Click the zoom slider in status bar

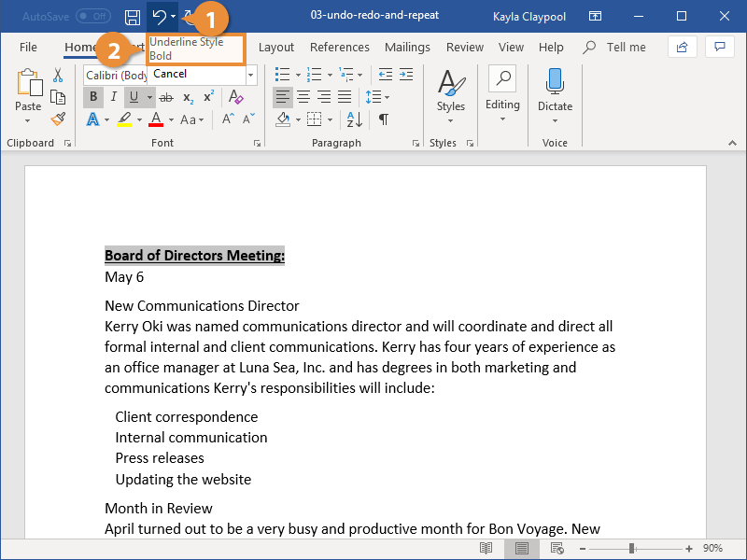point(632,549)
